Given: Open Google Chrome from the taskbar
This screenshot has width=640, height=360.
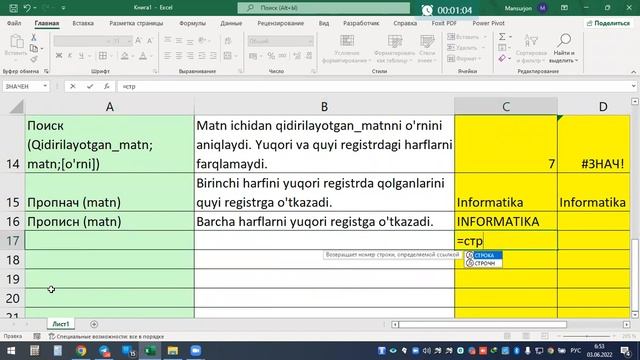Looking at the screenshot, I should 81,351.
